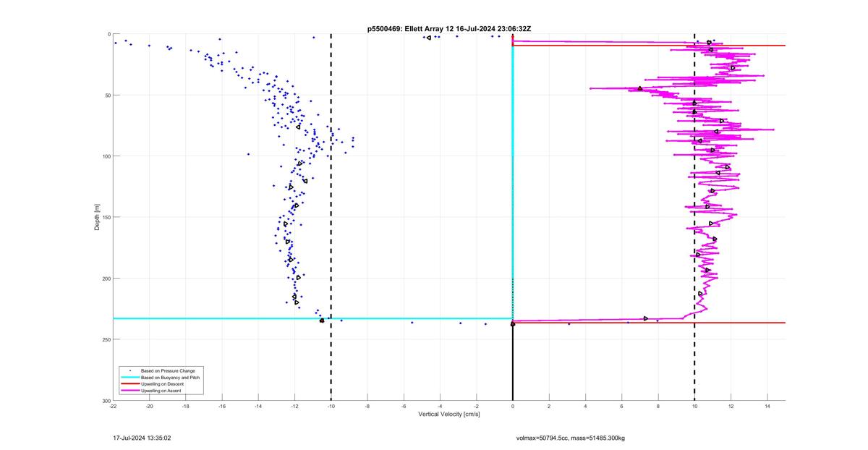Click the velocity axis tick label "-4"
Screen dimensions: 868x450
440,407
